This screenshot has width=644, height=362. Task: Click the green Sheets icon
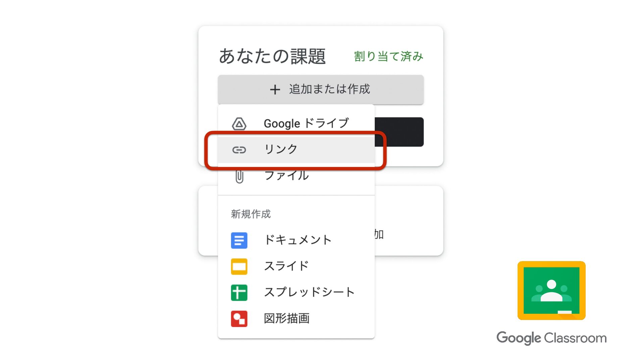click(239, 293)
